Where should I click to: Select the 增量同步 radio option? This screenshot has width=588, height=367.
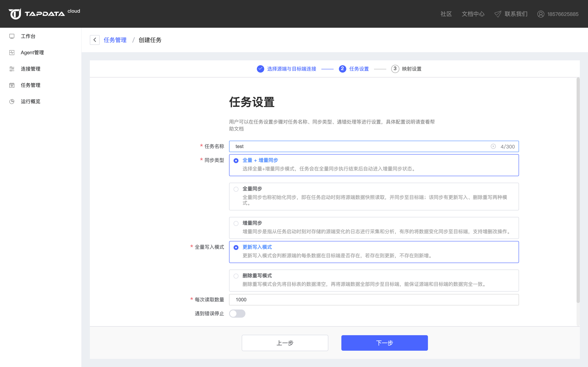(236, 223)
